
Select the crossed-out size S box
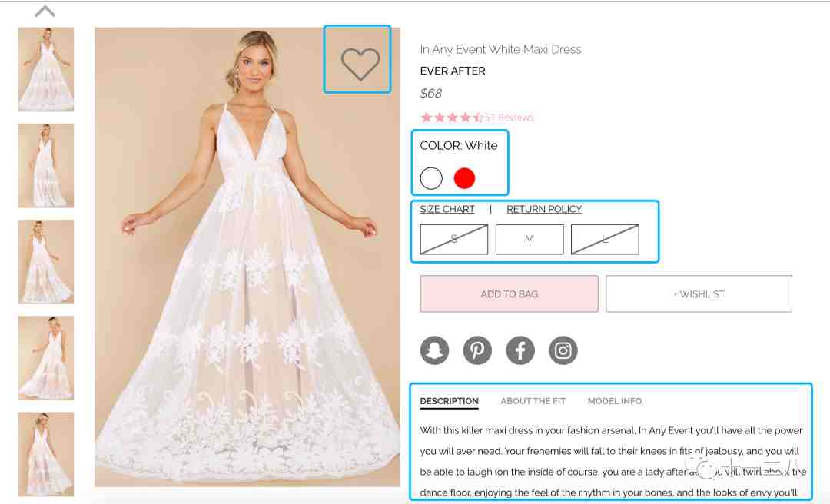[454, 239]
